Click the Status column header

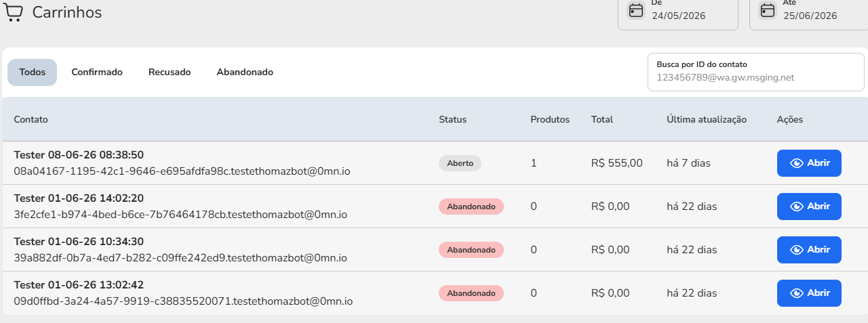click(453, 119)
